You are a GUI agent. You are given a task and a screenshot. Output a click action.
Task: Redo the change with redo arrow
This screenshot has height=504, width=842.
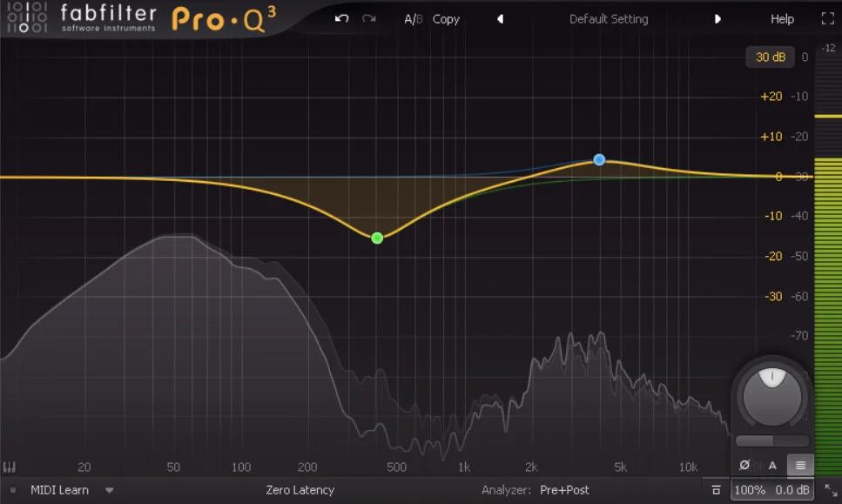coord(369,19)
